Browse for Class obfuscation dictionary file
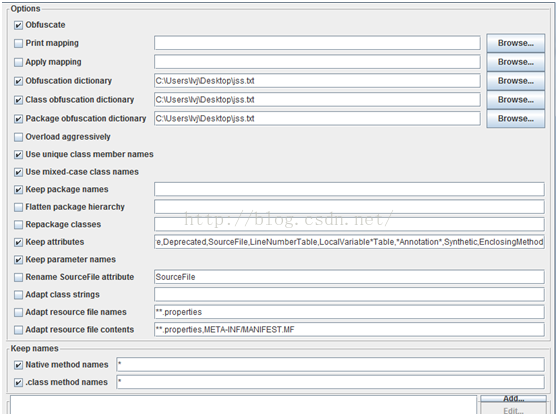Screen dimensions: 558x416 click(516, 100)
